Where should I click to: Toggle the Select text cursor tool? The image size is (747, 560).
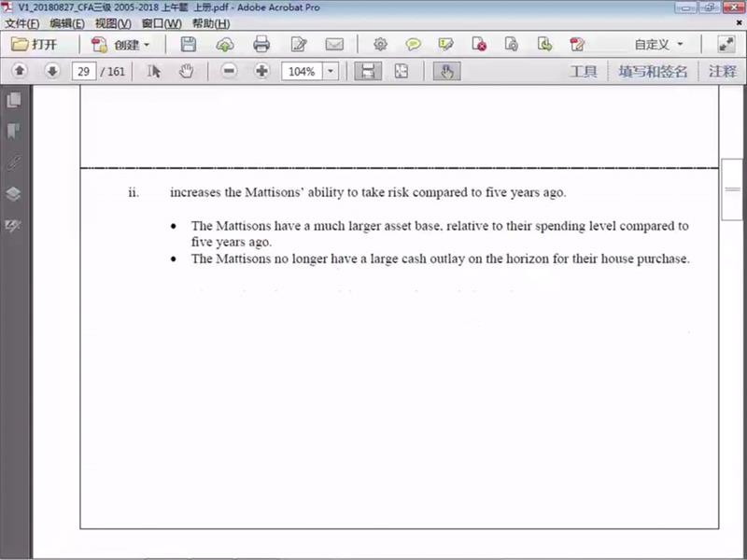(x=155, y=71)
